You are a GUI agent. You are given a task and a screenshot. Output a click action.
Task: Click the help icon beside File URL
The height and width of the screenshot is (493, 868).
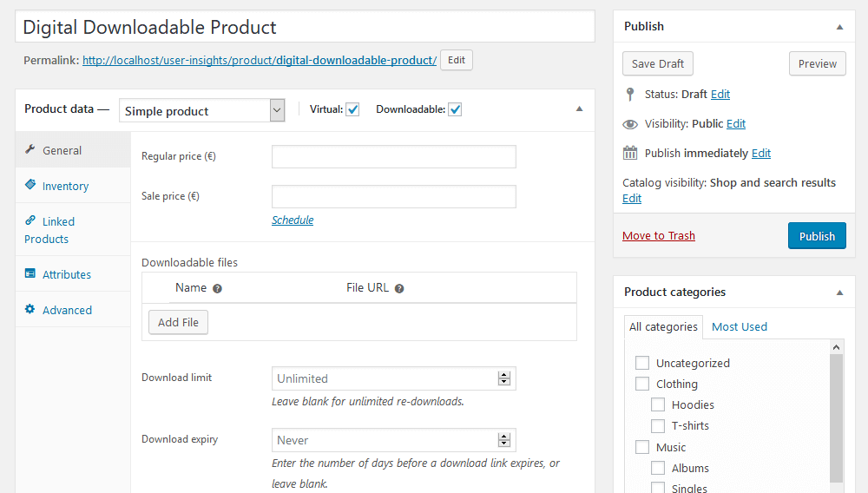point(399,288)
